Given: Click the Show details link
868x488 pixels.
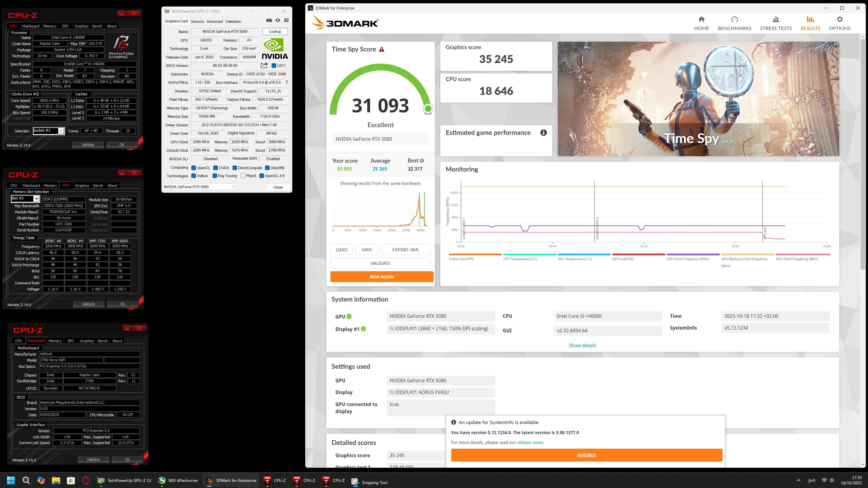Looking at the screenshot, I should (x=582, y=346).
